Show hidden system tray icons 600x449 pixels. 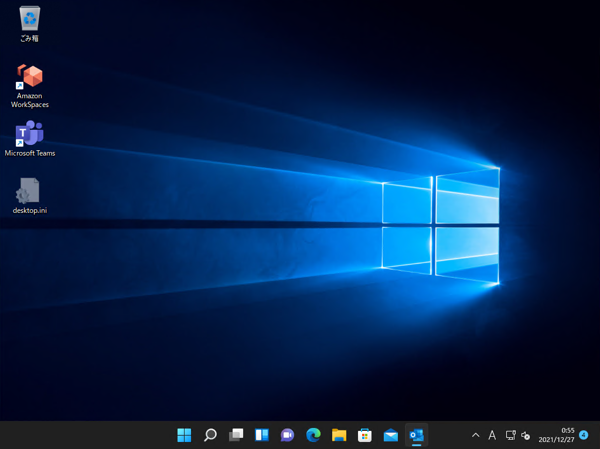tap(475, 435)
